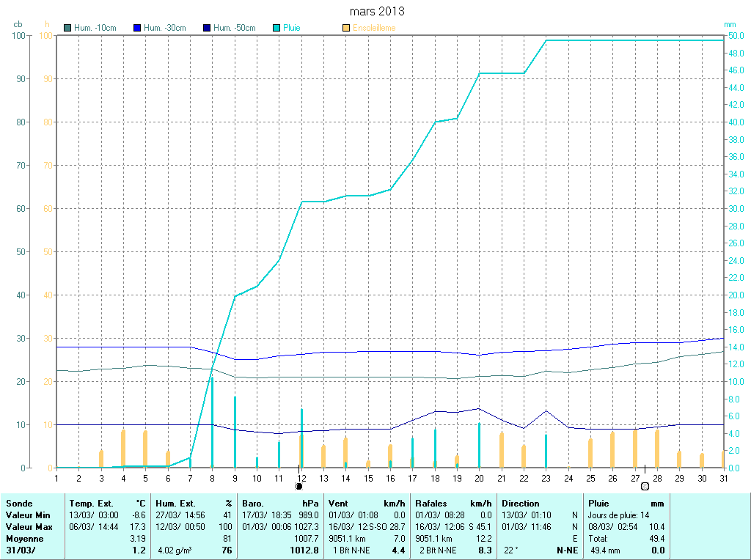Screen dimensions: 751x560
Task: Click the 'cb' left axis unit label
Action: (x=18, y=25)
